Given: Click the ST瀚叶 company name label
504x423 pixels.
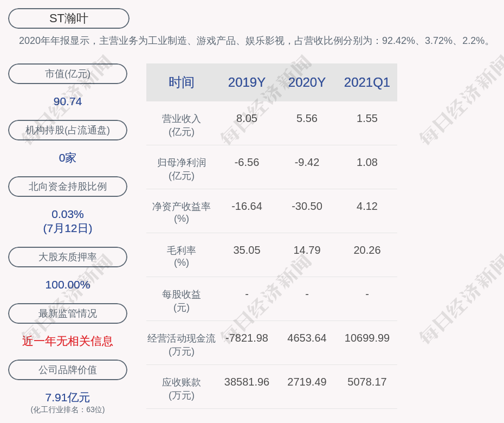Looking at the screenshot, I should click(x=68, y=18).
